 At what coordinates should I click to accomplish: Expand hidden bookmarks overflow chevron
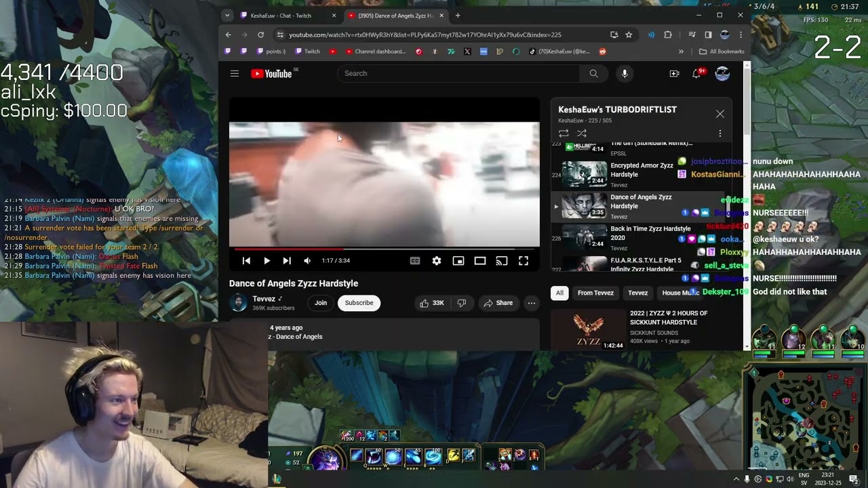681,52
